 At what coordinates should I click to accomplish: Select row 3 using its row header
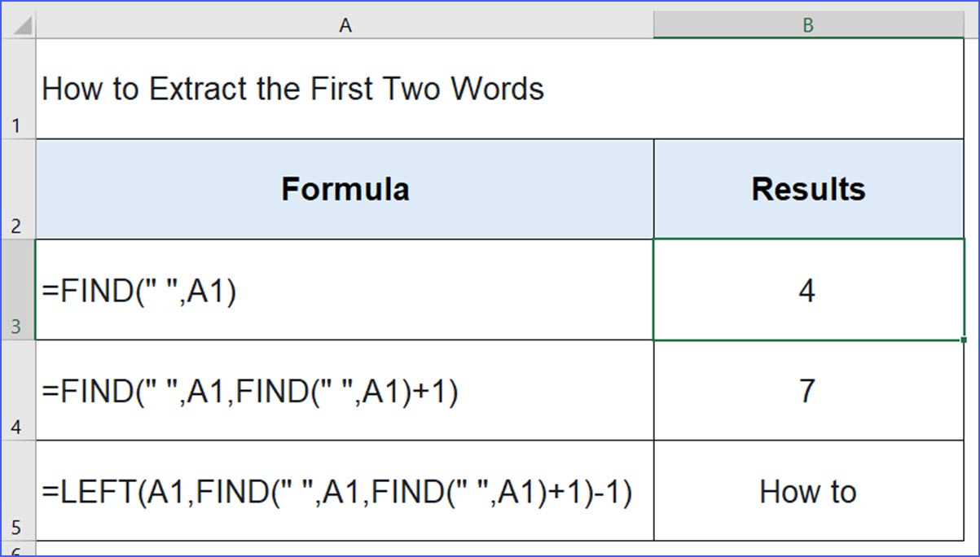pos(18,289)
